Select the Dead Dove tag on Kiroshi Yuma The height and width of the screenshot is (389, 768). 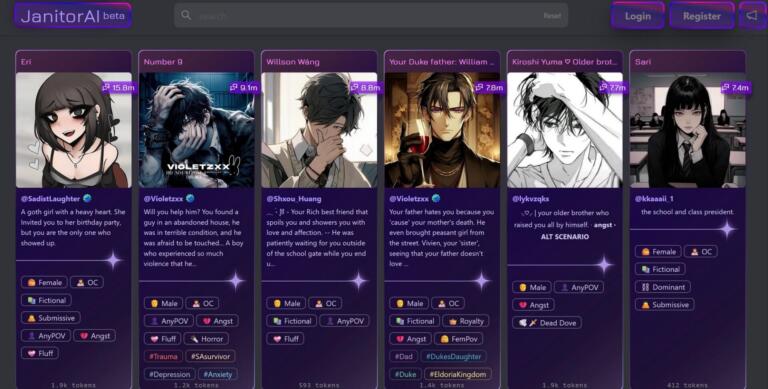click(x=547, y=322)
